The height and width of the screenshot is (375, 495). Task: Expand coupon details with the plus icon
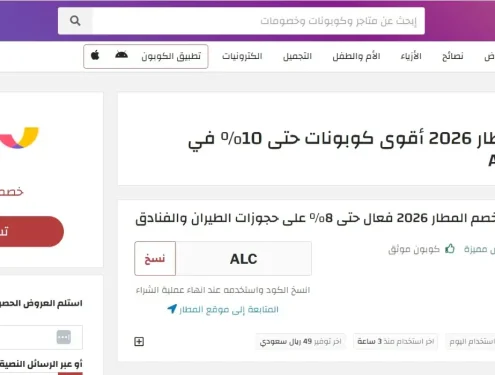point(139,341)
